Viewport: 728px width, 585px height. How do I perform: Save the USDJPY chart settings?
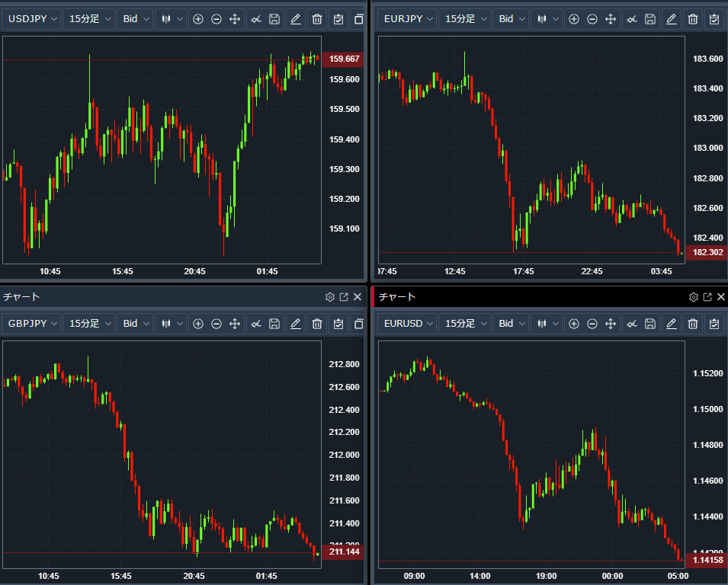(x=274, y=19)
